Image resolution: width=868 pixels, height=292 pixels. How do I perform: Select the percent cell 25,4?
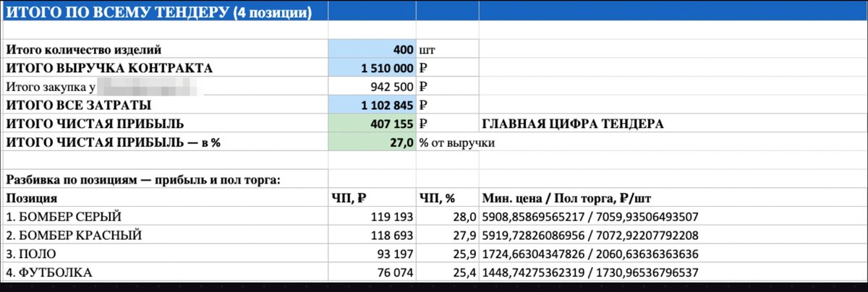point(447,272)
